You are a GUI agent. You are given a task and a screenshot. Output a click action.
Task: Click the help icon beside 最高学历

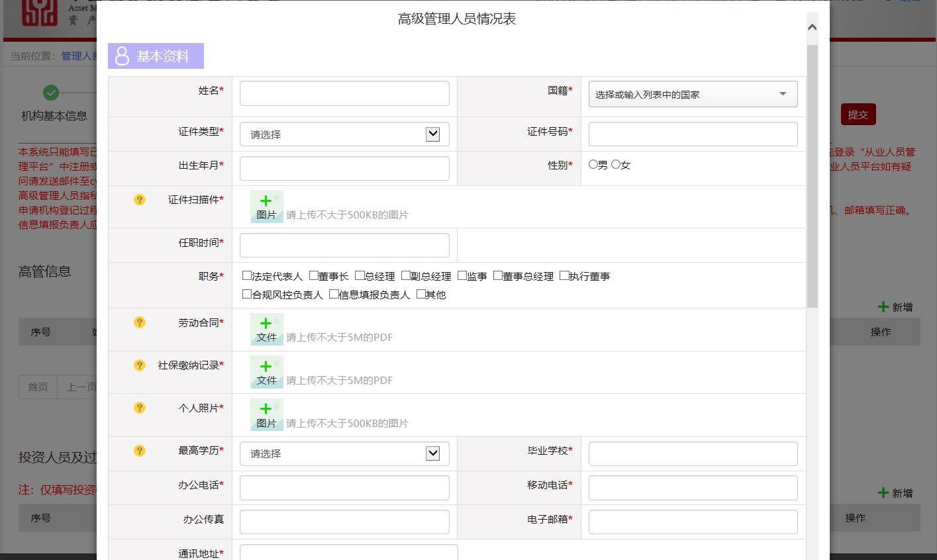[139, 451]
